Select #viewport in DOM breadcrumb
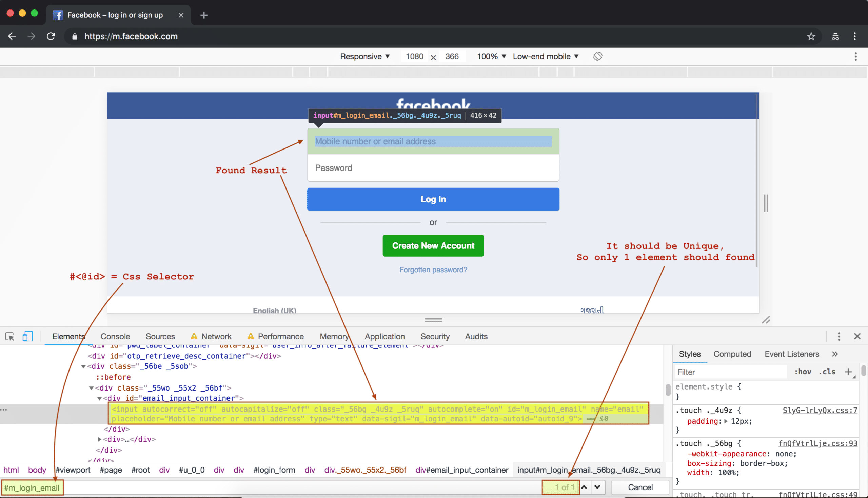Viewport: 868px width, 498px height. [x=73, y=470]
